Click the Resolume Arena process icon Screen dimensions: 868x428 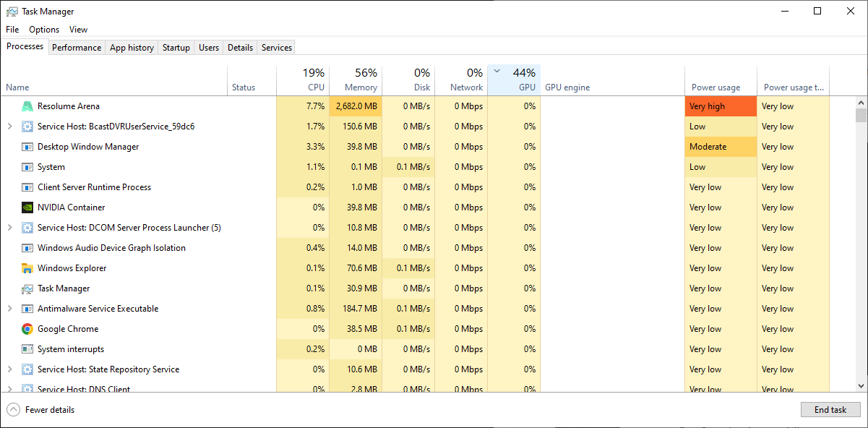[27, 106]
